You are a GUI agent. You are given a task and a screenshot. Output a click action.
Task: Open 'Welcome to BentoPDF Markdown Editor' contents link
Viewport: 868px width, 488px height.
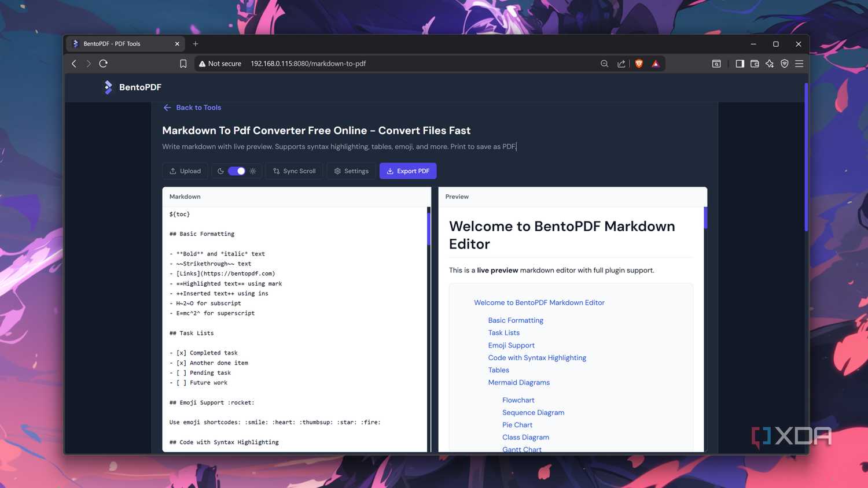[x=539, y=302]
